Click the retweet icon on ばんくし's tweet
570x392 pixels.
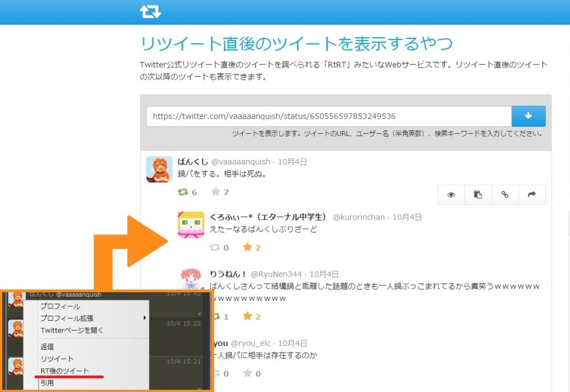coord(184,192)
